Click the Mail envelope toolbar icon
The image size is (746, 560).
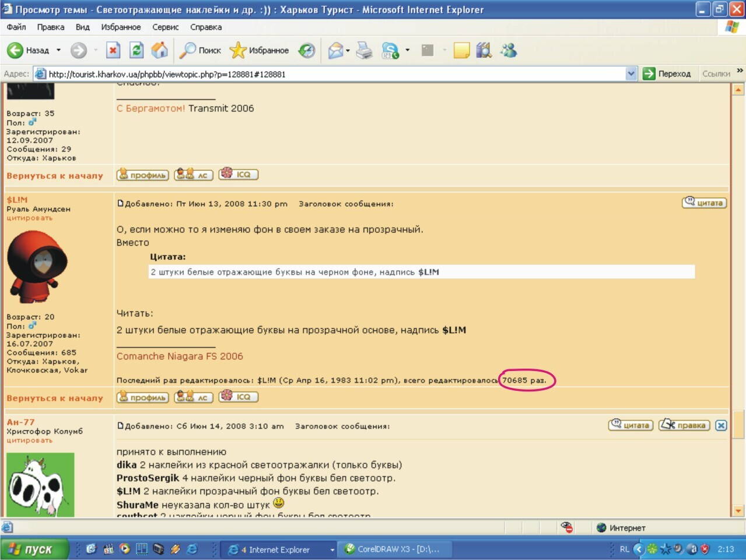[335, 51]
